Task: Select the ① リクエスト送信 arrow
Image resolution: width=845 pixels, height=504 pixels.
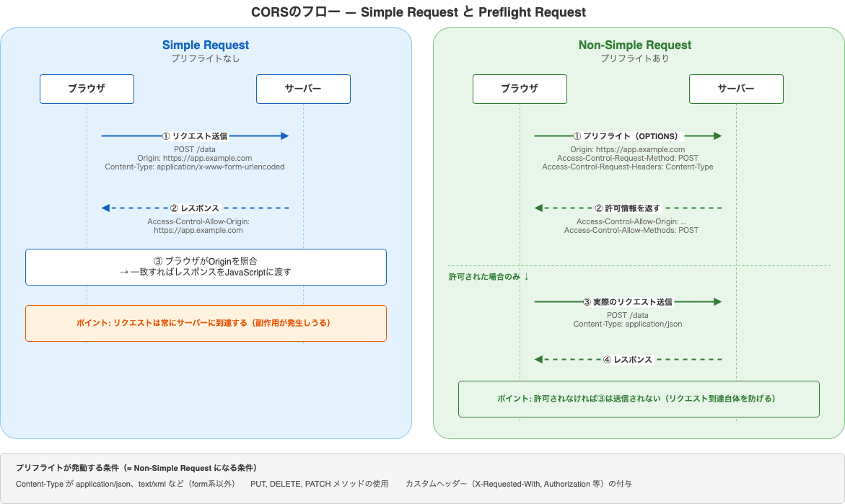Action: pyautogui.click(x=195, y=135)
